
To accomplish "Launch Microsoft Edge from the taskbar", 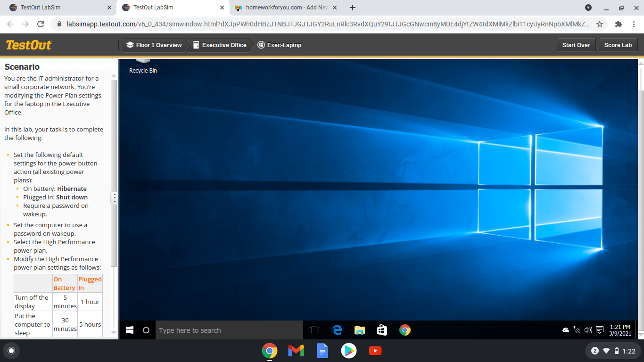I will [337, 330].
